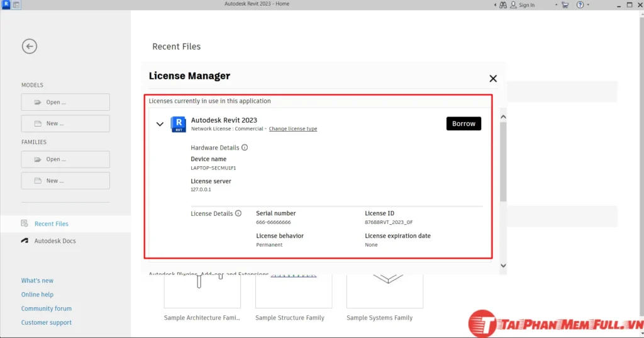
Task: Open the Community forum link
Action: coord(47,308)
